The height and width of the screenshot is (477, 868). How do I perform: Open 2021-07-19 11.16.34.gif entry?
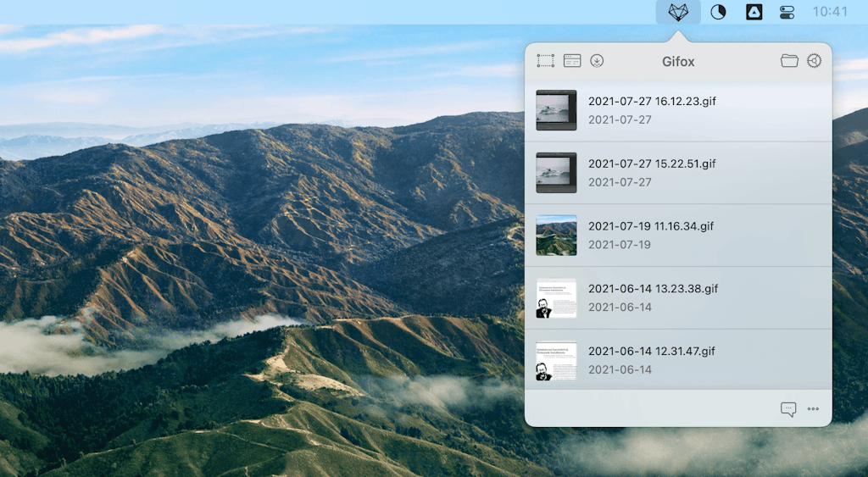coord(651,226)
